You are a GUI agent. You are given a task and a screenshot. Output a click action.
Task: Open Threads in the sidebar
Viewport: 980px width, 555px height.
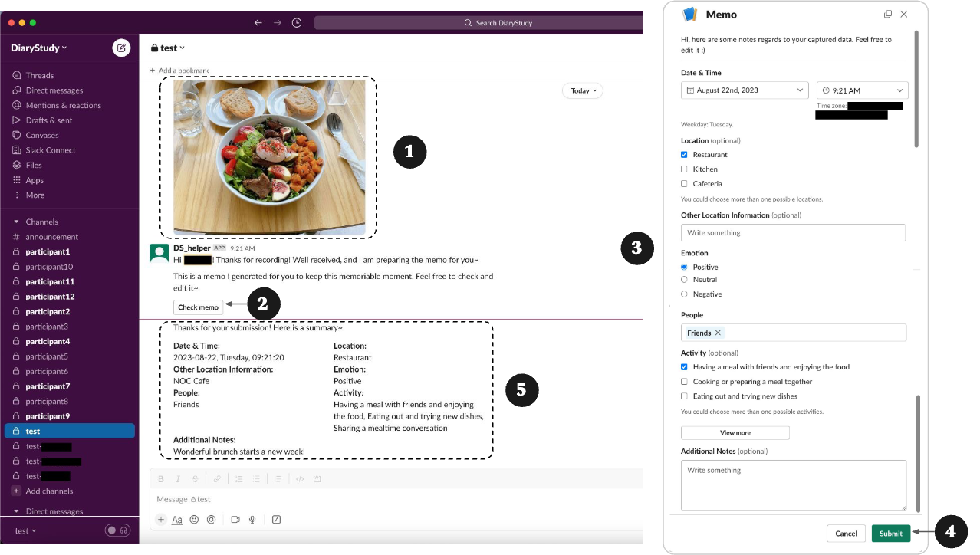39,75
